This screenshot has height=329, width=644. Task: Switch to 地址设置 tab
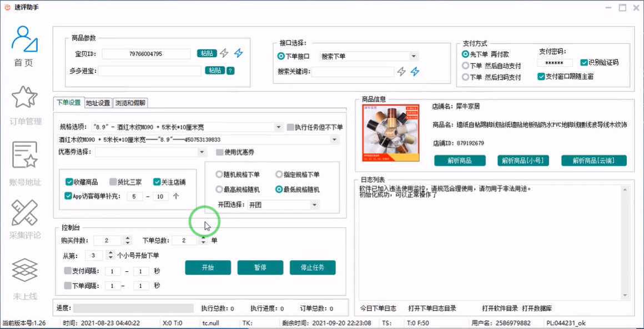tap(98, 103)
